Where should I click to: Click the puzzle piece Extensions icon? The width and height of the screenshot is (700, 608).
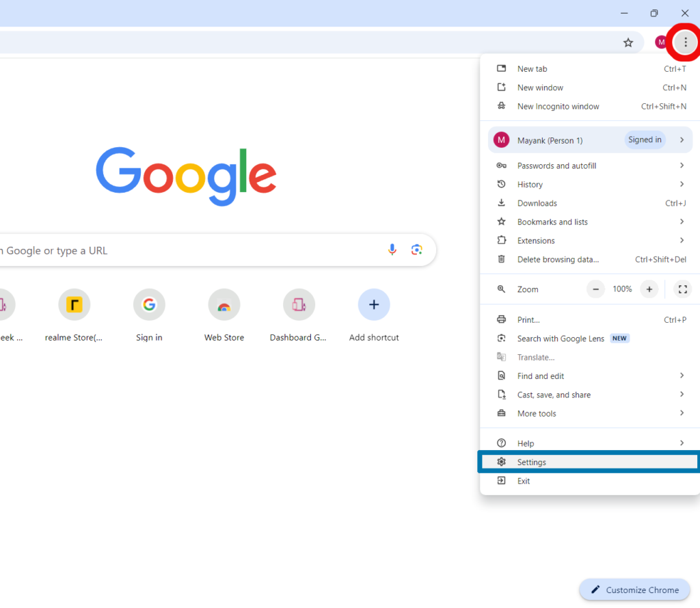(x=501, y=240)
